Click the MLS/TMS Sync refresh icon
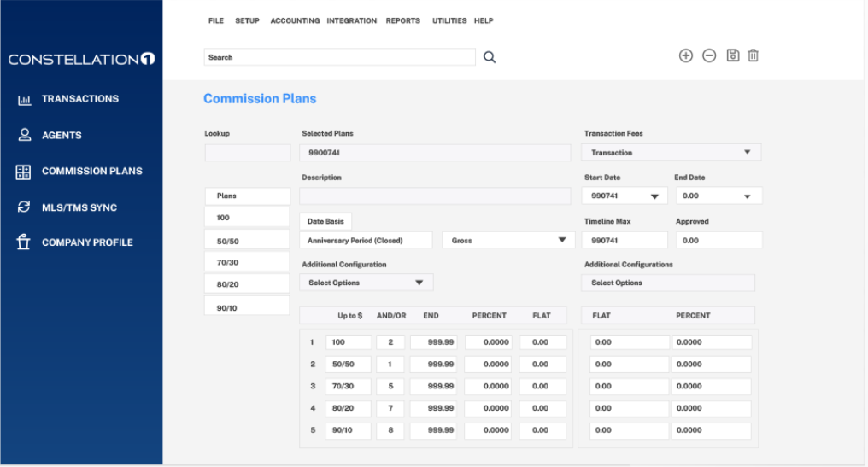The image size is (868, 467). [23, 207]
